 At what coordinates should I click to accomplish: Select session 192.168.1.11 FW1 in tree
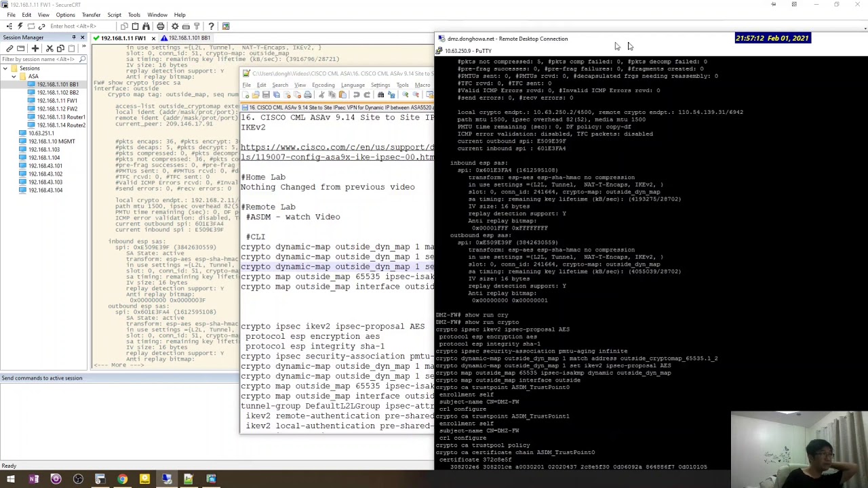pos(57,101)
